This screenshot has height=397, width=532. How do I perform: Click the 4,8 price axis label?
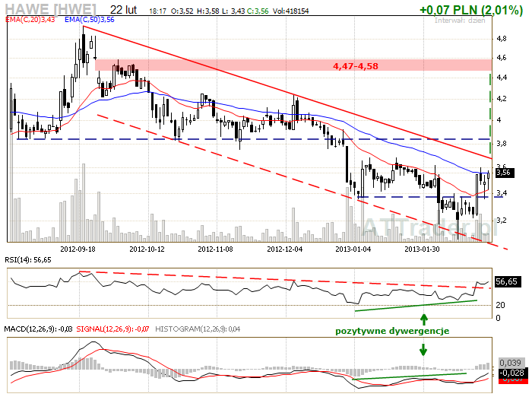[501, 39]
